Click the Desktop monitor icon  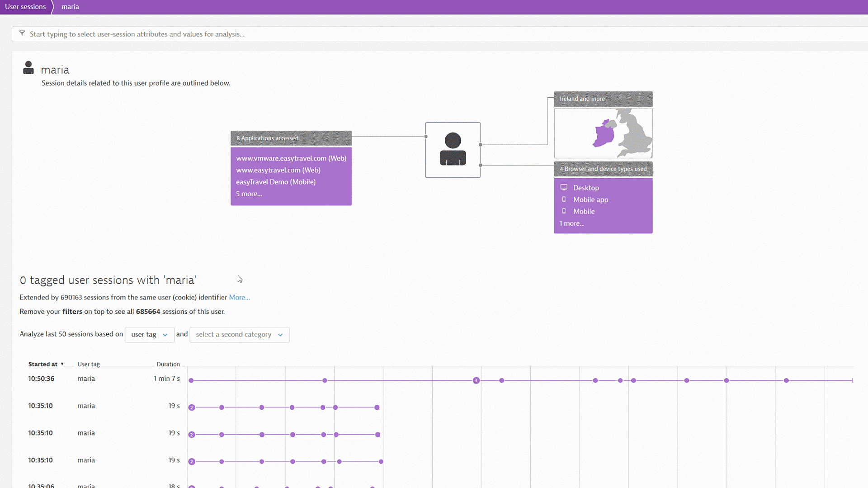pos(564,187)
